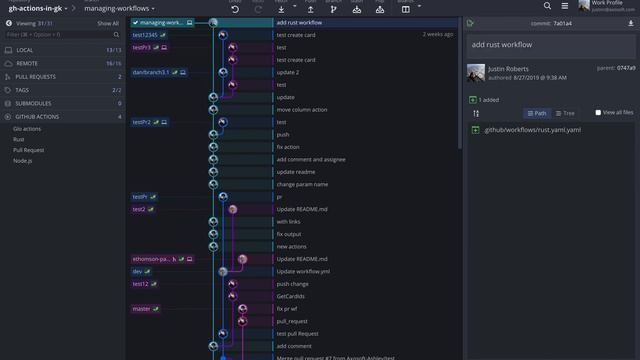
Task: Click the graph vertical scrollbar
Action: tap(460, 83)
